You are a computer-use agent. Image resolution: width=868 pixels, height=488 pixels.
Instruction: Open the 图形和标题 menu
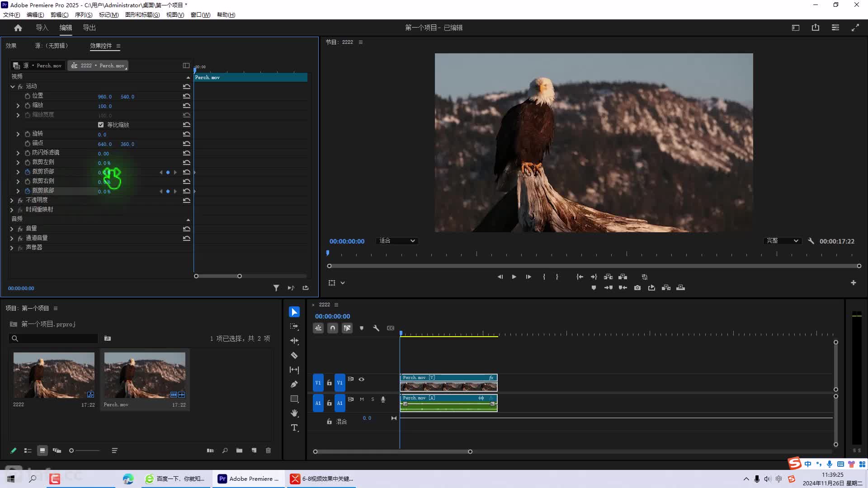click(x=142, y=14)
